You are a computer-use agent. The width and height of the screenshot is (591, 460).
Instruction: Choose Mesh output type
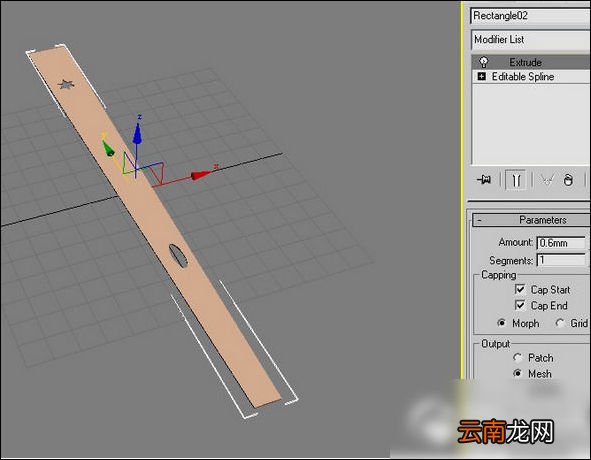tap(518, 373)
